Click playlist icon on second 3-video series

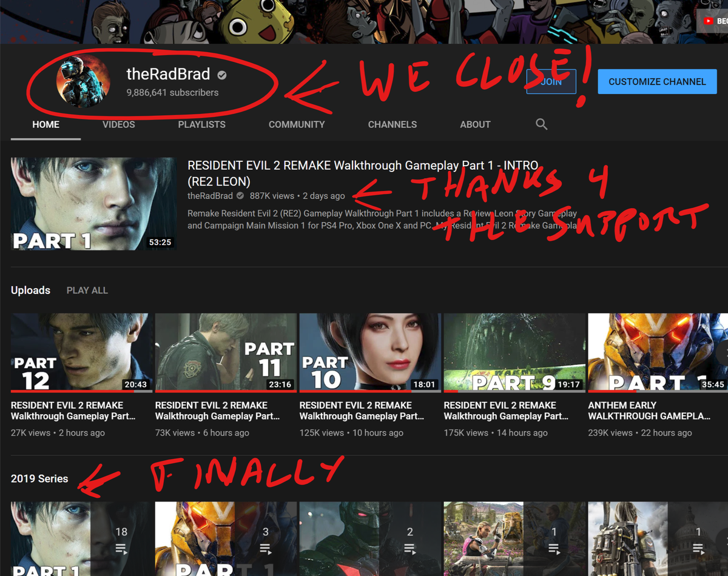(x=266, y=549)
